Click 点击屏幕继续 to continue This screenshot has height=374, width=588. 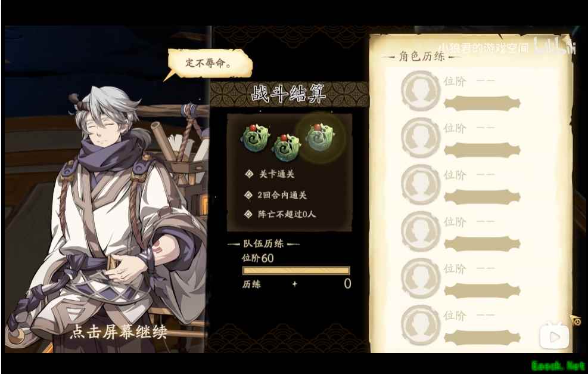pyautogui.click(x=119, y=332)
